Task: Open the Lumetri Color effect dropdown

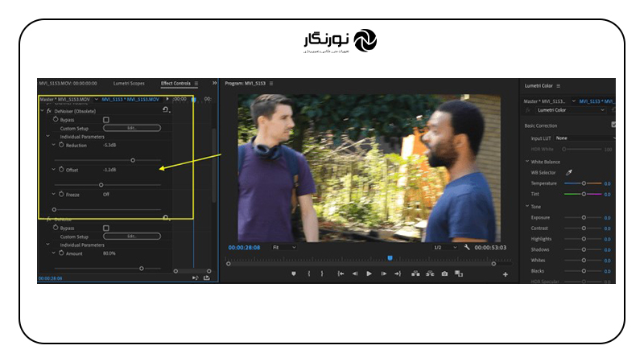Action: coord(571,110)
